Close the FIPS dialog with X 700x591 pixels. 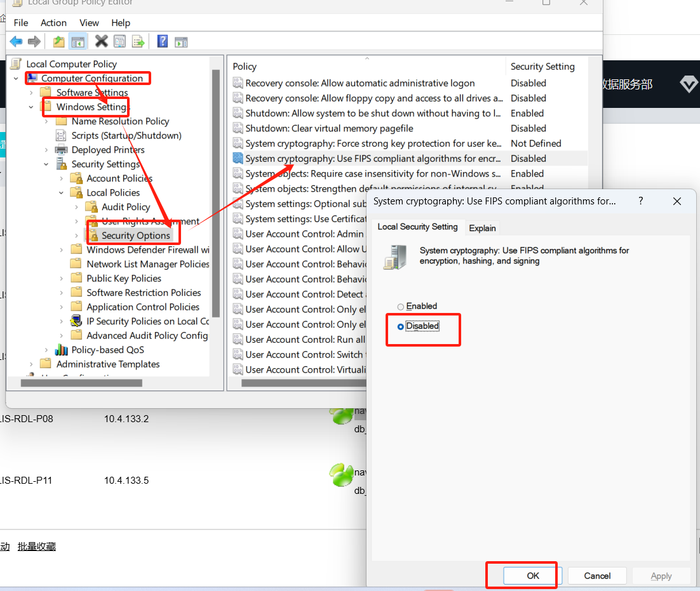click(676, 201)
